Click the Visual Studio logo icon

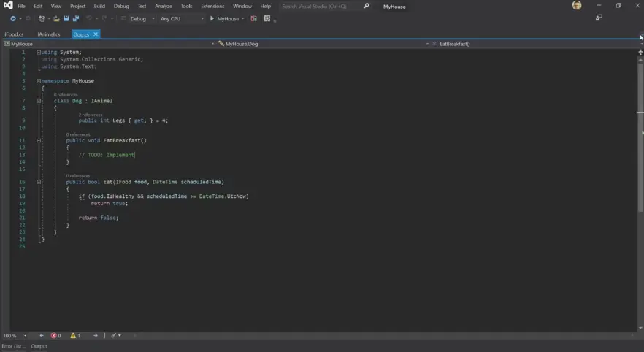coord(8,5)
